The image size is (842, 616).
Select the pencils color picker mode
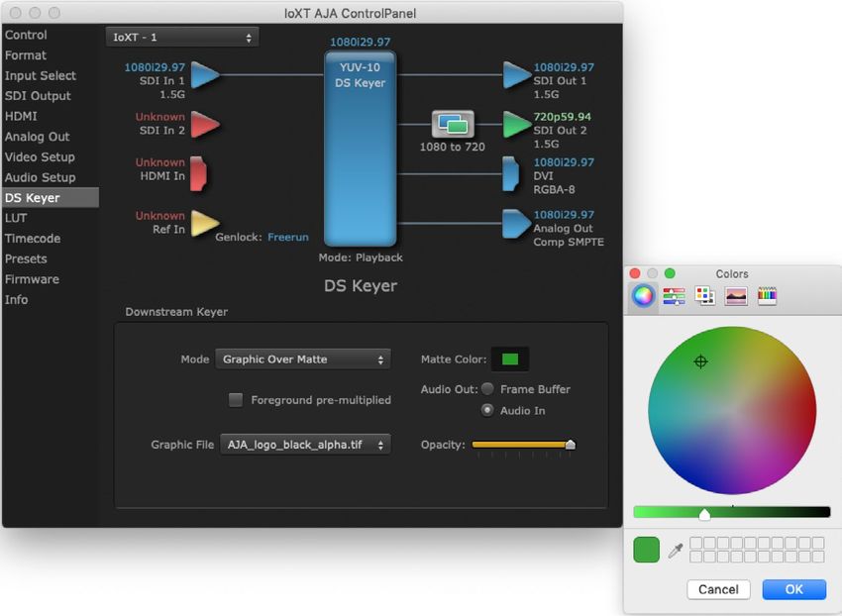767,296
